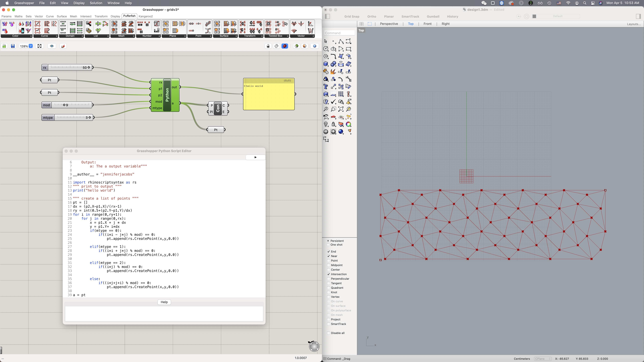Click the padlock Lock objects icon

click(x=333, y=124)
